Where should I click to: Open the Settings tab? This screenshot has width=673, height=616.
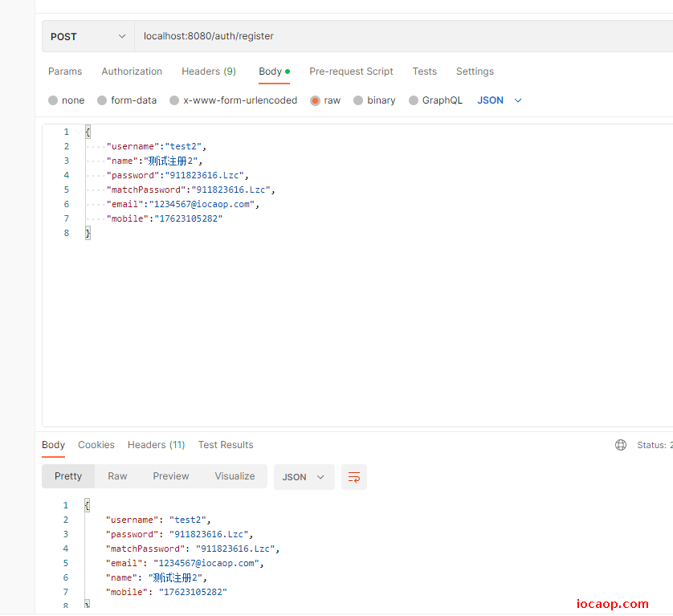pos(475,71)
